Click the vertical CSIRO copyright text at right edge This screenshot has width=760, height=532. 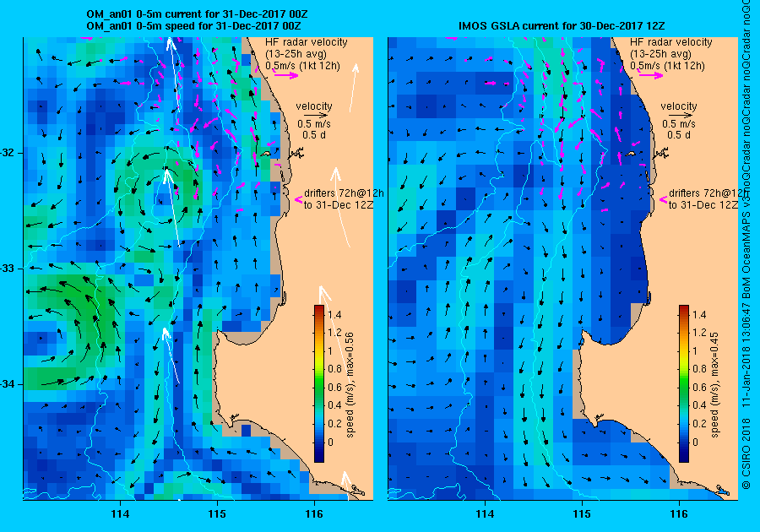pyautogui.click(x=747, y=245)
